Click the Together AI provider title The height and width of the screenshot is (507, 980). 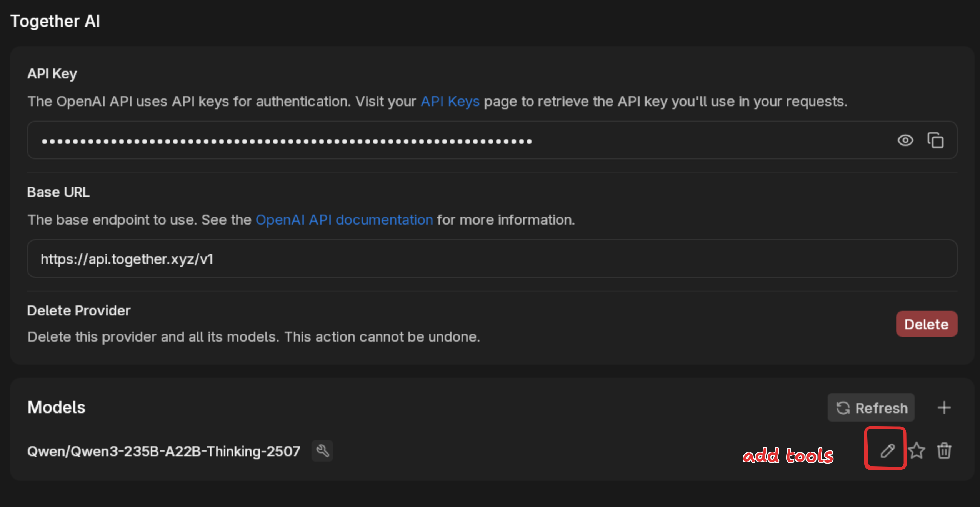(55, 21)
